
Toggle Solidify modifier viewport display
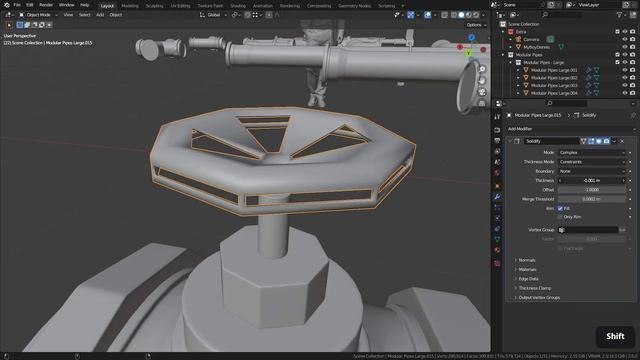[x=599, y=141]
